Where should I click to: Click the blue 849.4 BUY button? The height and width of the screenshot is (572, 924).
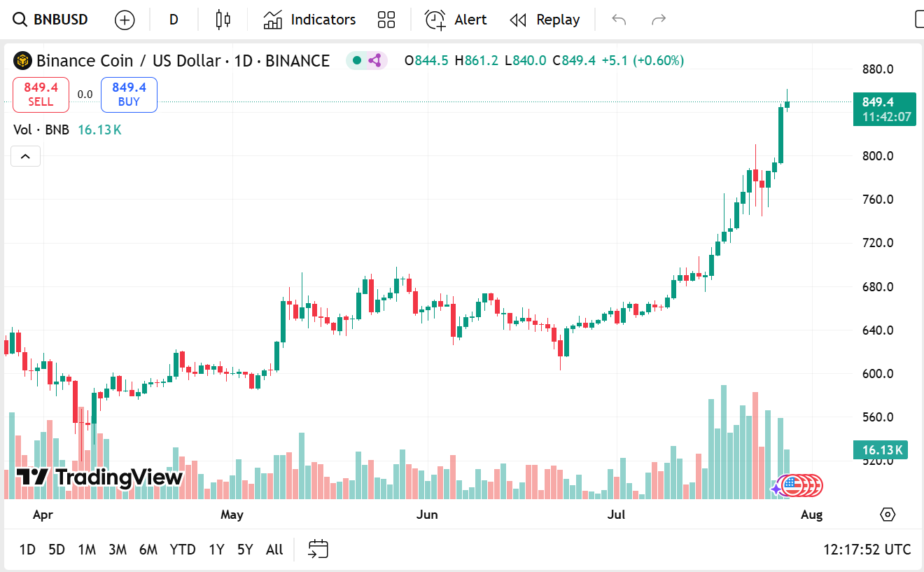129,95
